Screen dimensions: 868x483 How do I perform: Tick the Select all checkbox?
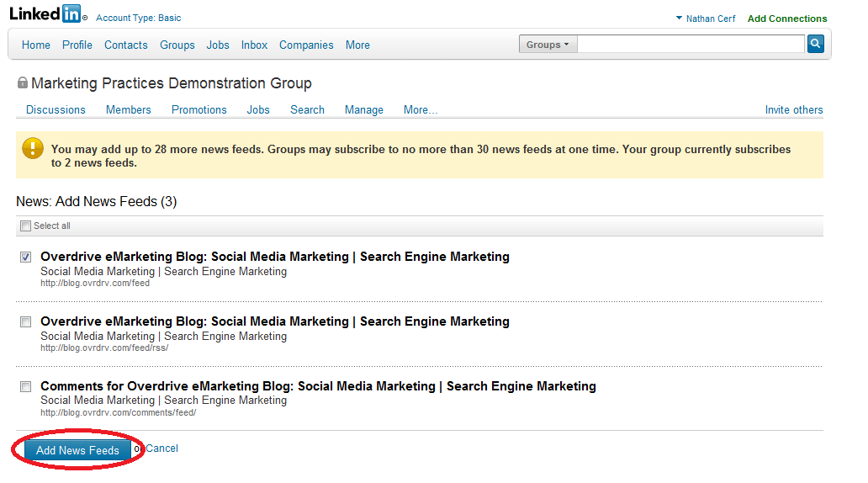(25, 226)
